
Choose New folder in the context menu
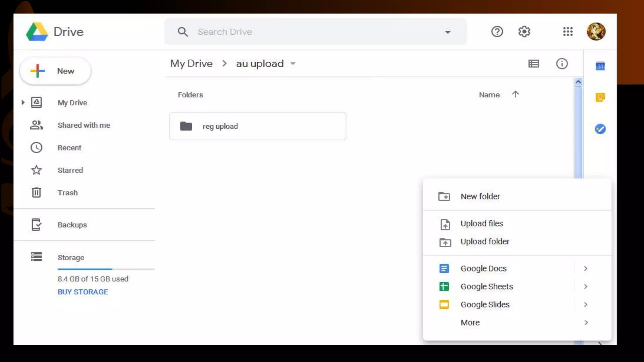click(480, 196)
